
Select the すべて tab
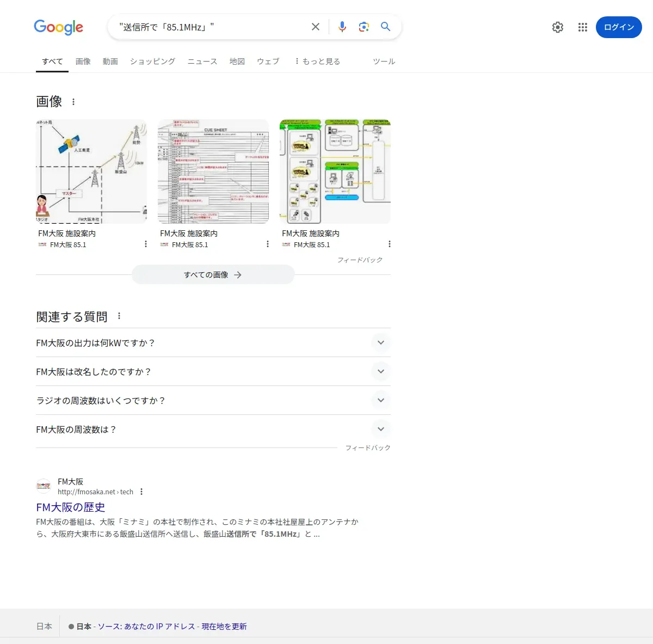tap(53, 62)
